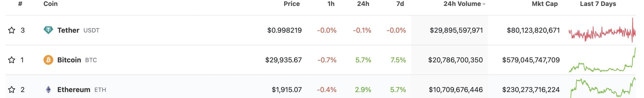Sort by the 24h change column

pyautogui.click(x=363, y=4)
